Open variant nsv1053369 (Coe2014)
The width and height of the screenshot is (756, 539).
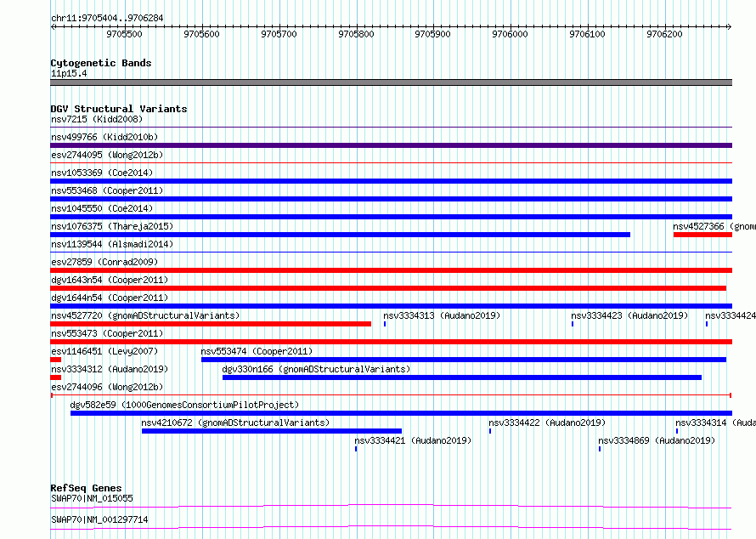coord(102,173)
